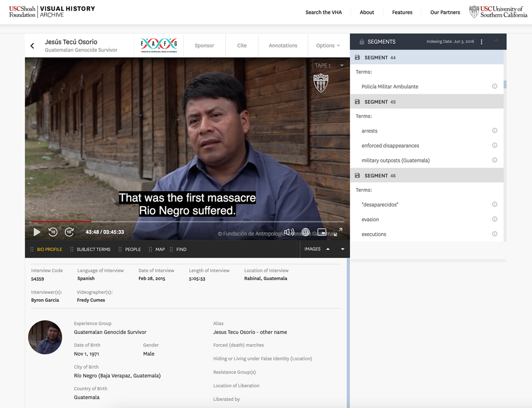Click the "desaparecidos" term
The image size is (532, 408).
tap(379, 205)
